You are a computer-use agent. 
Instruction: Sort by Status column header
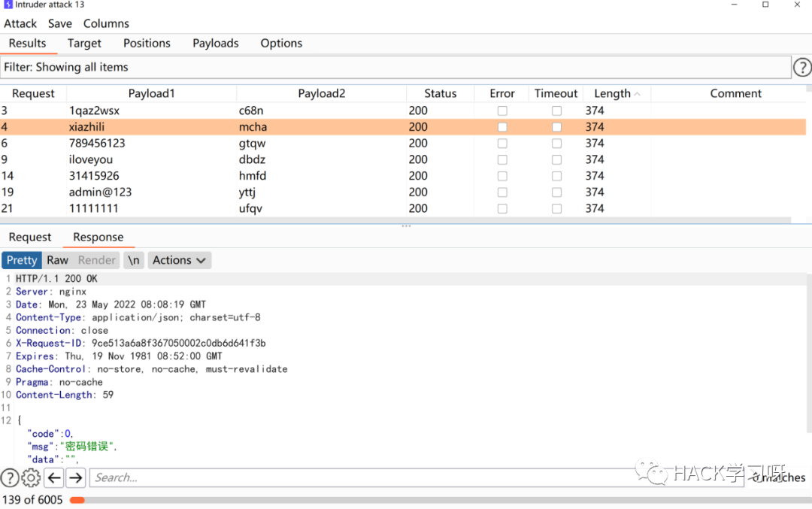(x=440, y=94)
